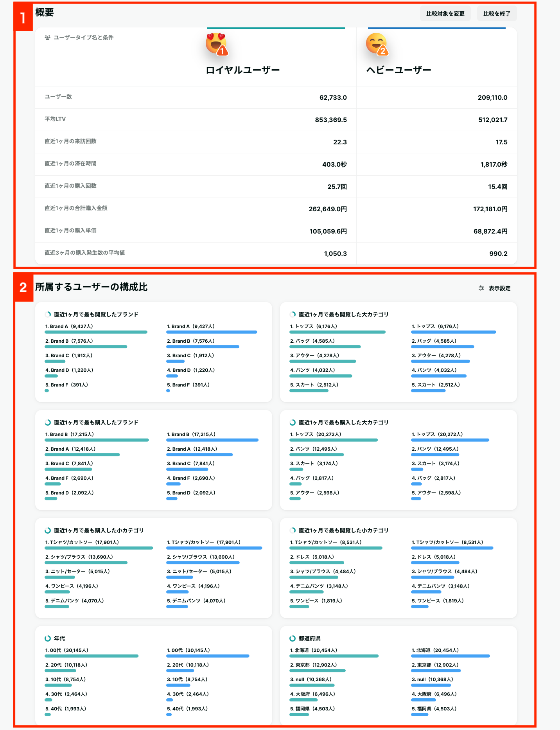560x730 pixels.
Task: Click 1. Tシャツ/カットソー (17,901人) in the teal column
Action: [x=82, y=542]
